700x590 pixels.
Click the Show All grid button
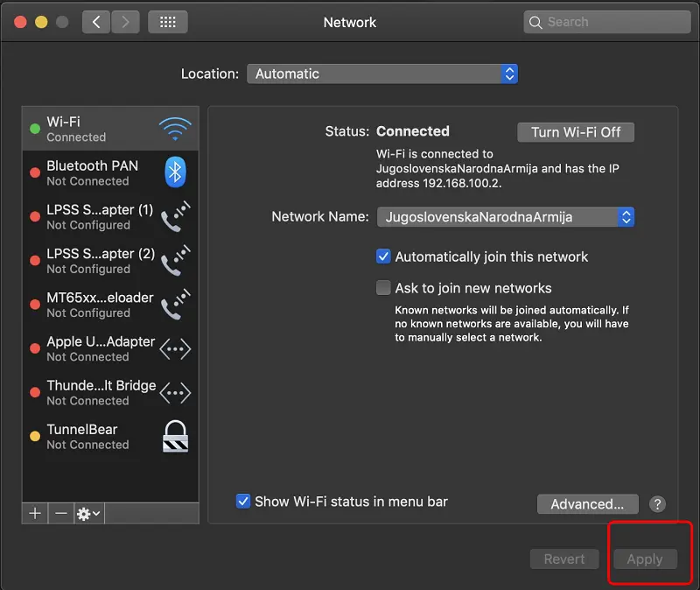[167, 21]
